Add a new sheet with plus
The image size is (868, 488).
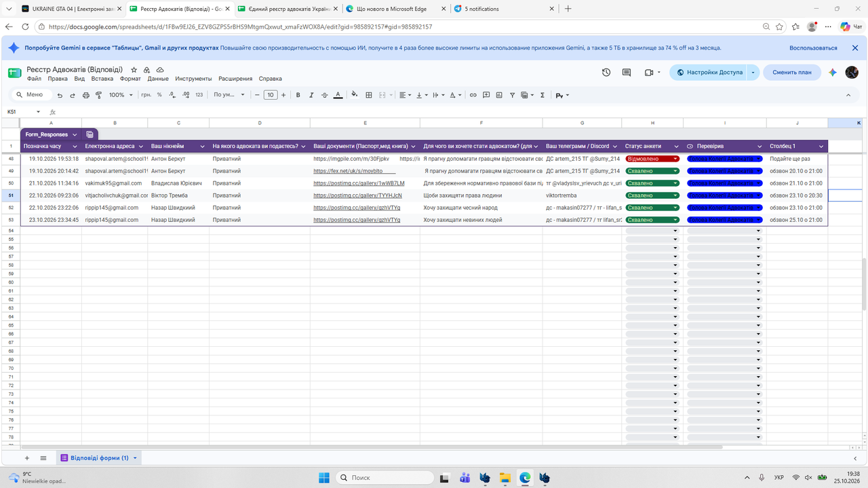coord(27,458)
